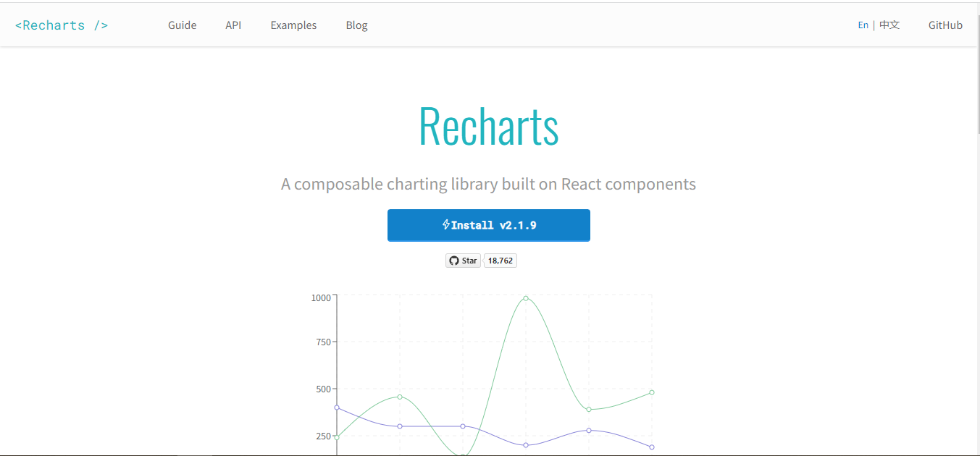Click the leftmost purple data point around 400

[336, 408]
